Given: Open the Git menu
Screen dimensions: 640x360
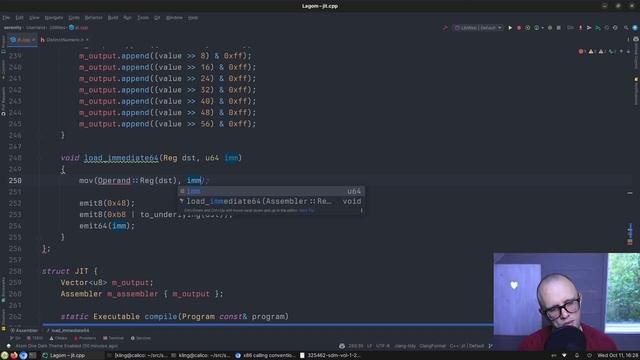Looking at the screenshot, I should tap(157, 18).
